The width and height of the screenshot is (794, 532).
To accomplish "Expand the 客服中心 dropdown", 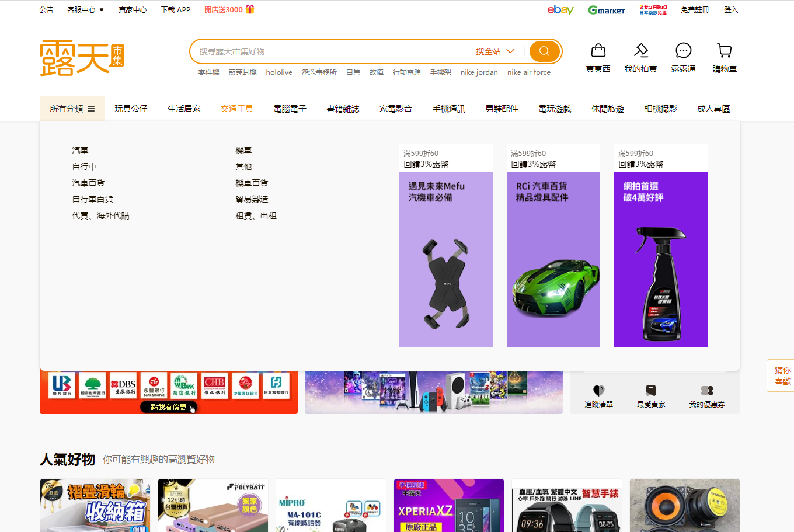I will [85, 10].
